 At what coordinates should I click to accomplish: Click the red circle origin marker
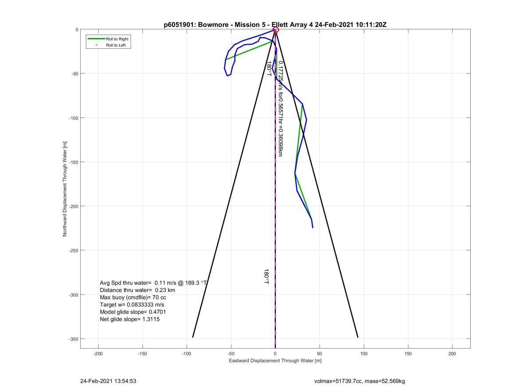[x=275, y=30]
